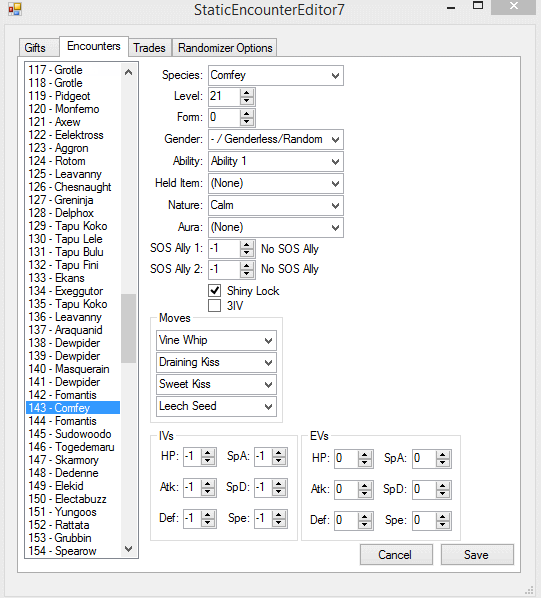Decrease the SpD IV spinner

pos(279,491)
